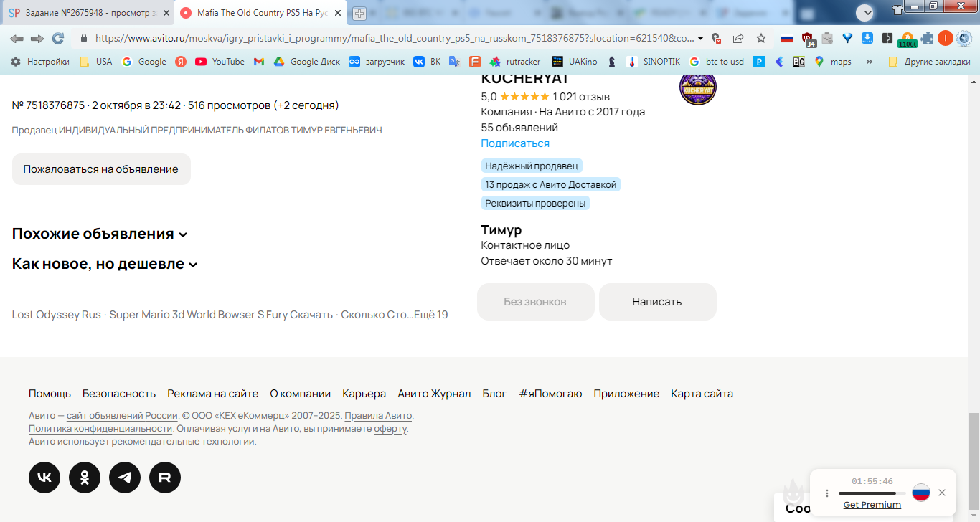Open the blue diamond funnel extension

[x=847, y=38]
